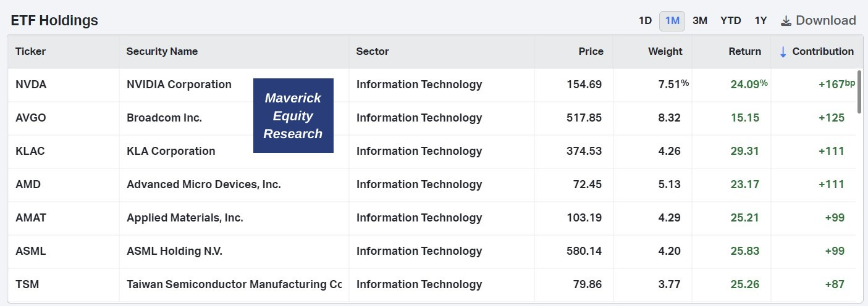
Task: Click the AMAT ticker cell
Action: pyautogui.click(x=31, y=218)
